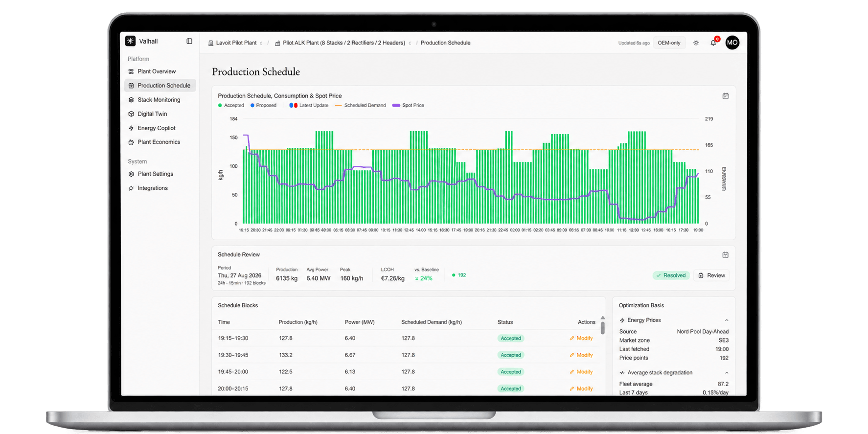Select Production Schedule sidebar item
The width and height of the screenshot is (868, 434).
point(160,86)
